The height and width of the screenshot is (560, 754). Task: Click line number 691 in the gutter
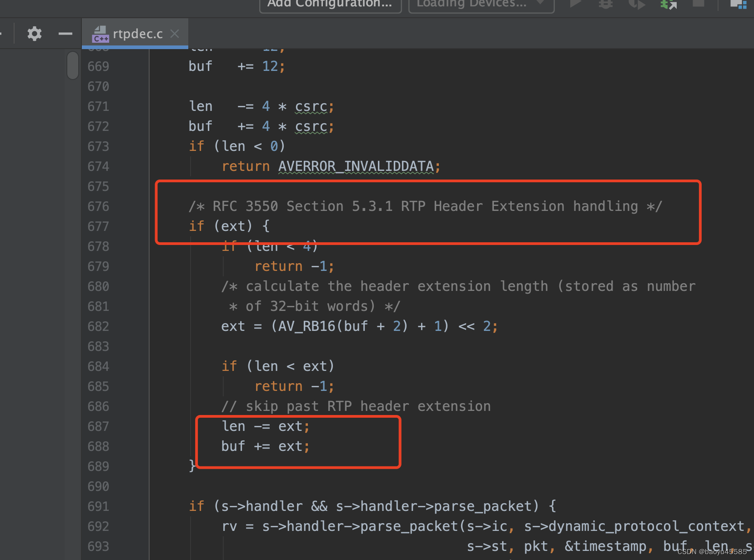point(98,506)
